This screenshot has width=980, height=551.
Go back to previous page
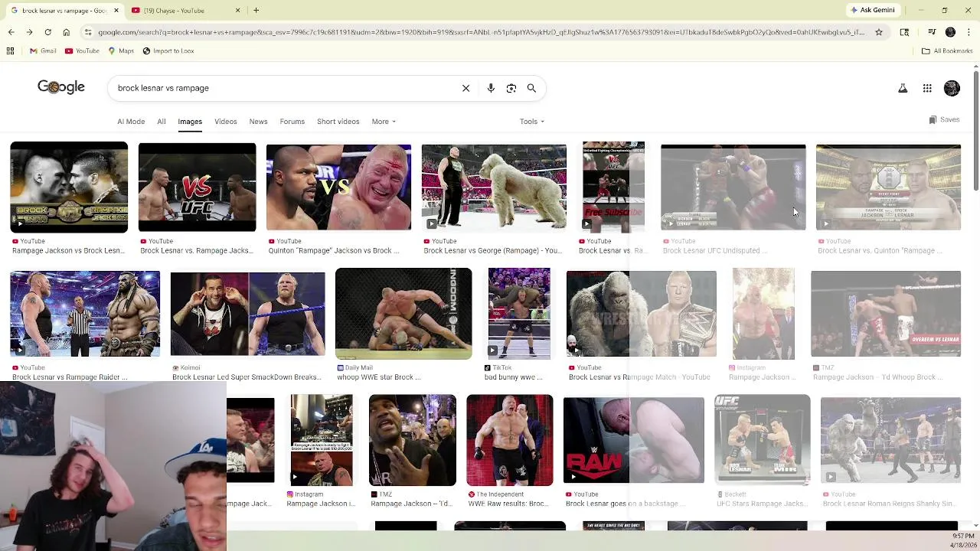(x=11, y=32)
